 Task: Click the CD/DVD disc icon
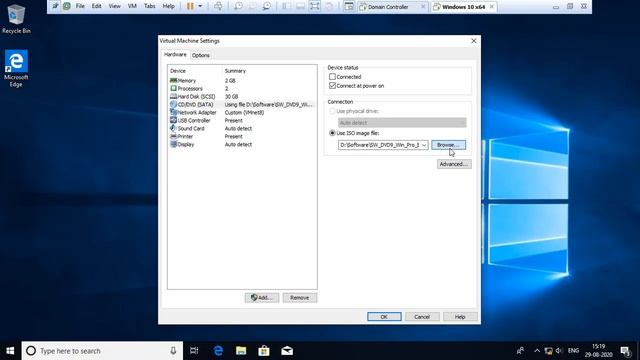click(173, 104)
